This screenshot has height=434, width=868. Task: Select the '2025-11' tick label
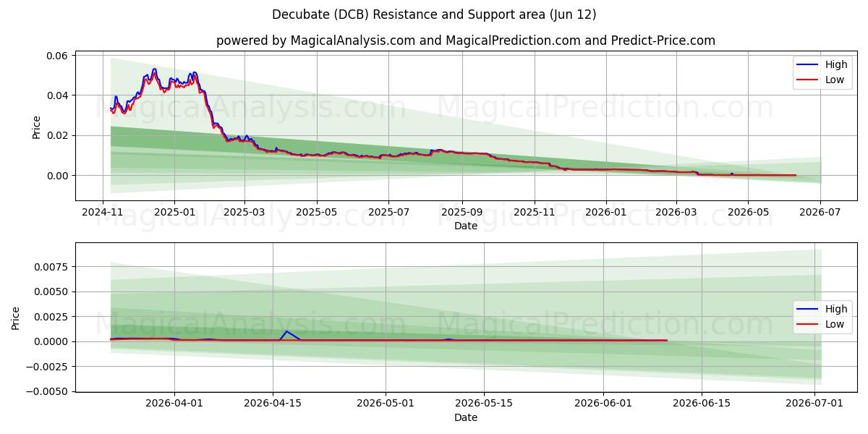[534, 213]
